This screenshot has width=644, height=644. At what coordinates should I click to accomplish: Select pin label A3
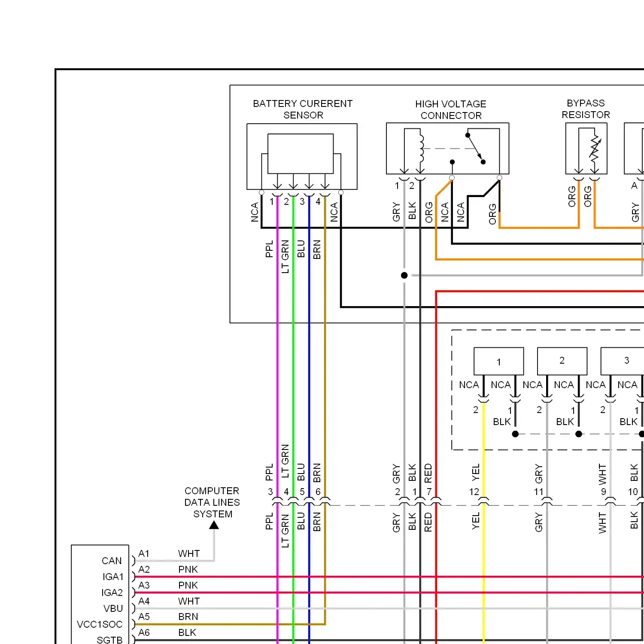click(x=144, y=585)
